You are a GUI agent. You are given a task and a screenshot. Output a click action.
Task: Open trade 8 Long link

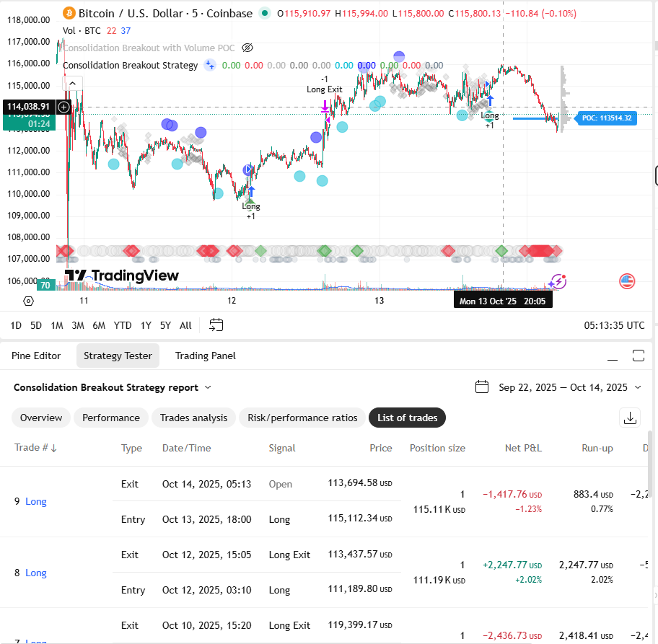click(35, 573)
